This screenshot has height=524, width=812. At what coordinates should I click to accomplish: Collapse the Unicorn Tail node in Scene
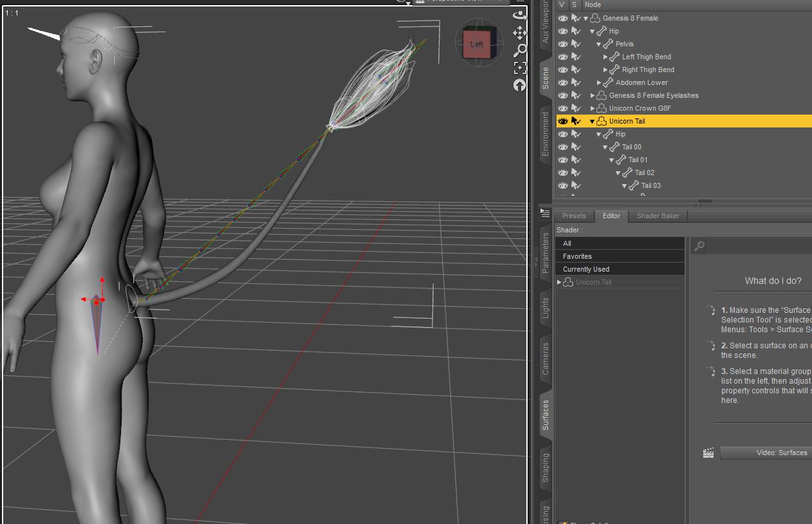[x=593, y=121]
